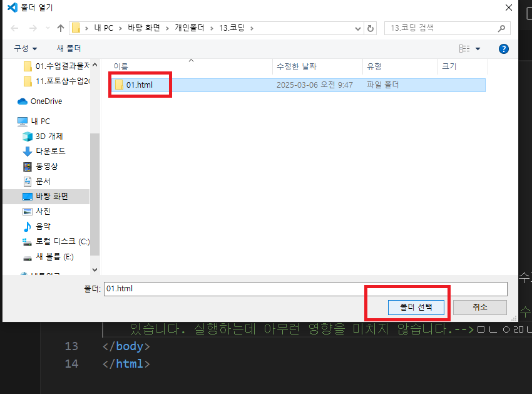
Task: Click the 폴더 name input field
Action: 305,289
